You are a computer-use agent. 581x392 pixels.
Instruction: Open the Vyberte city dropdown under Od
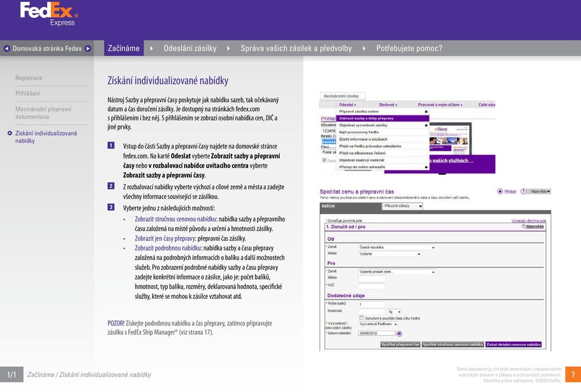pos(389,254)
